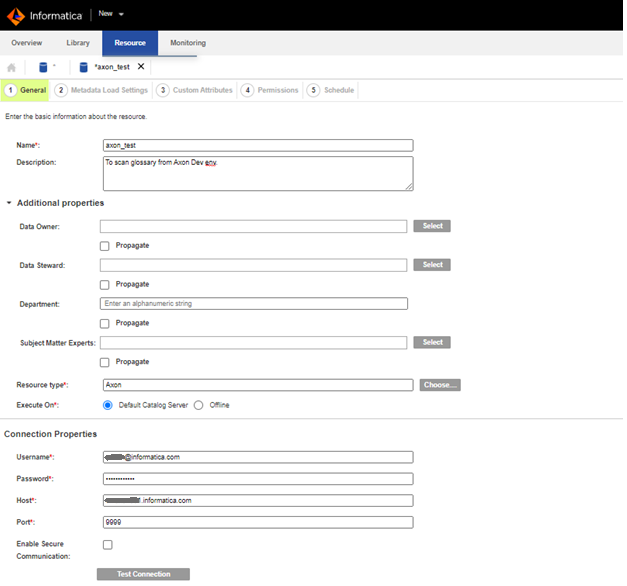
Task: Go to step 3 Custom Attributes
Action: tap(194, 90)
